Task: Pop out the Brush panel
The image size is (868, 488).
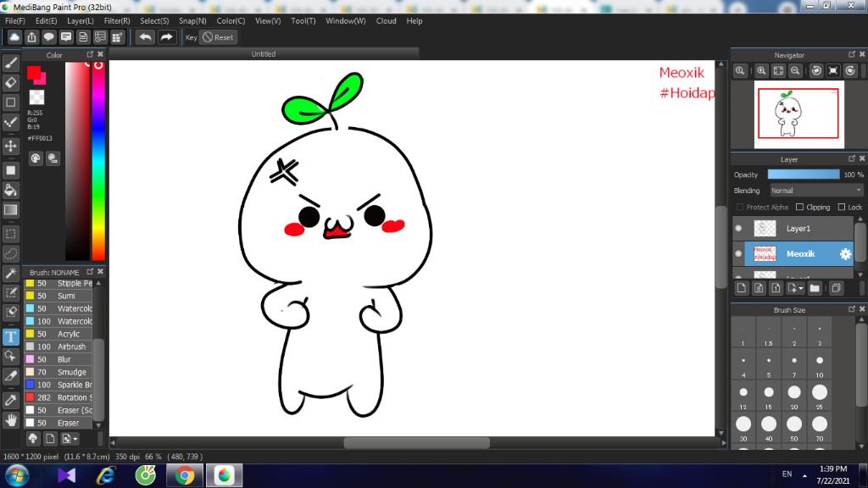Action: point(90,272)
